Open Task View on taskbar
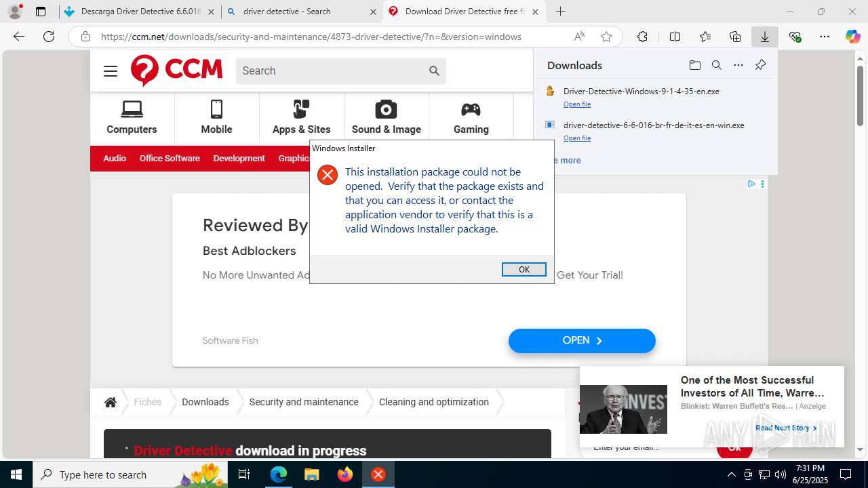Viewport: 868px width, 488px height. click(x=245, y=474)
